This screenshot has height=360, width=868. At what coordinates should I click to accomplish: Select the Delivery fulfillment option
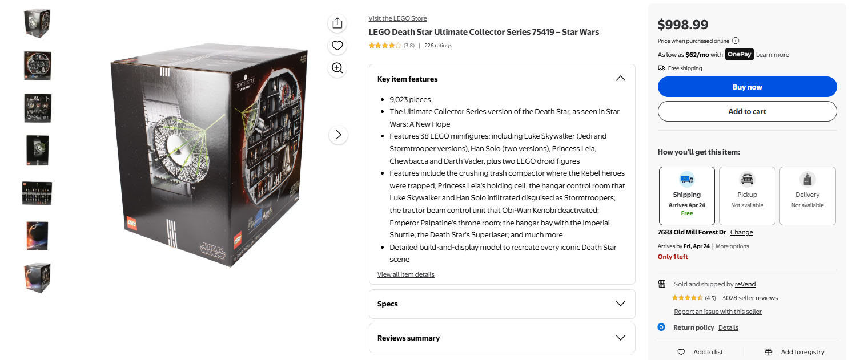(807, 196)
